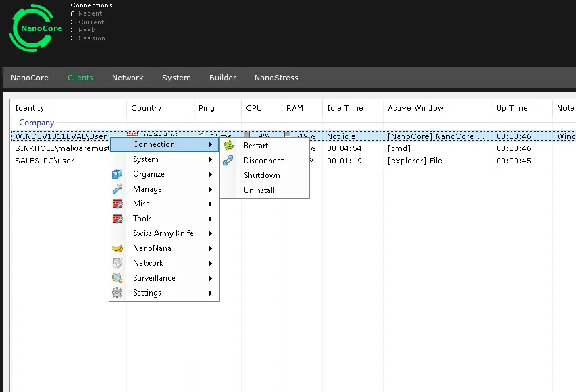Click the Settings gear icon

point(117,293)
